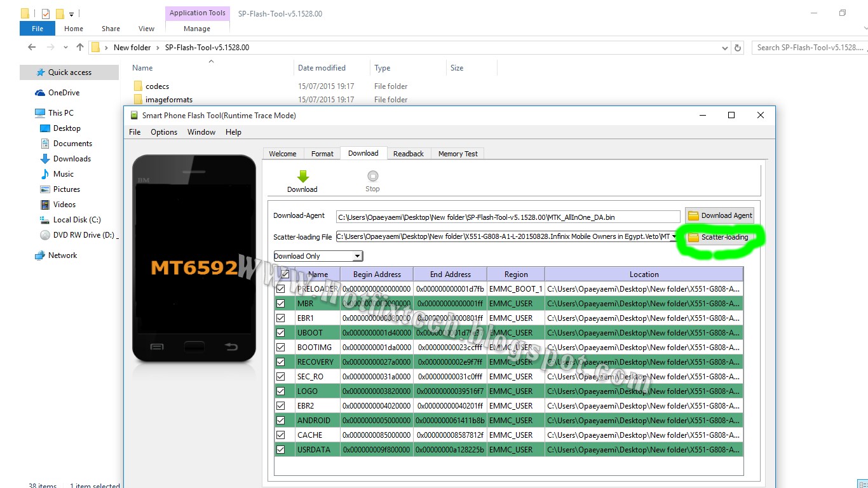Expand the Scatter-loading File path dropdown
The image size is (868, 488).
click(674, 237)
